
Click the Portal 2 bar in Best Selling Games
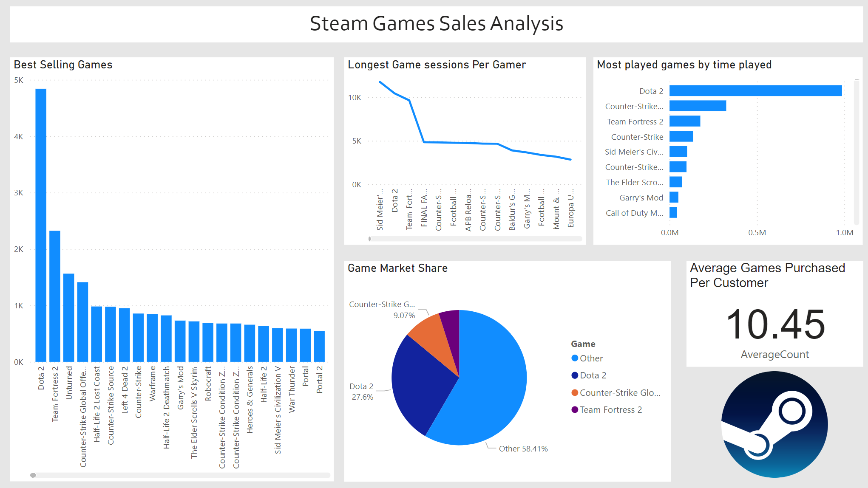coord(319,346)
